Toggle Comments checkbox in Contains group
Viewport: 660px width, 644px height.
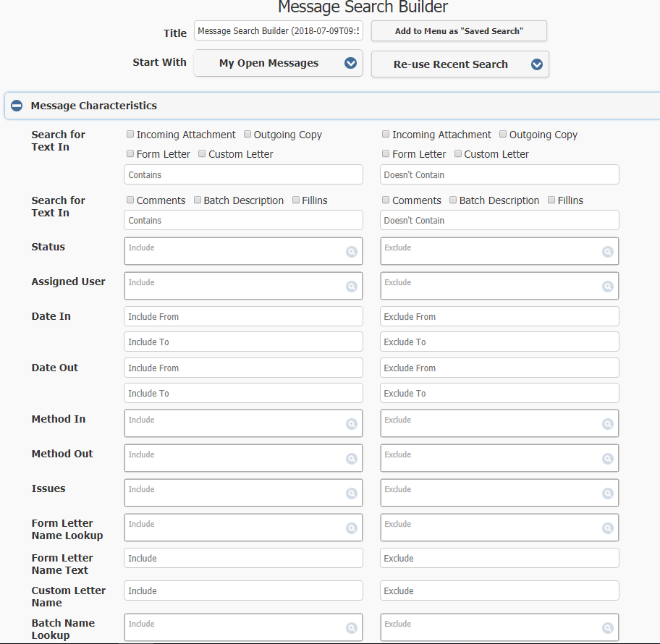click(x=130, y=200)
